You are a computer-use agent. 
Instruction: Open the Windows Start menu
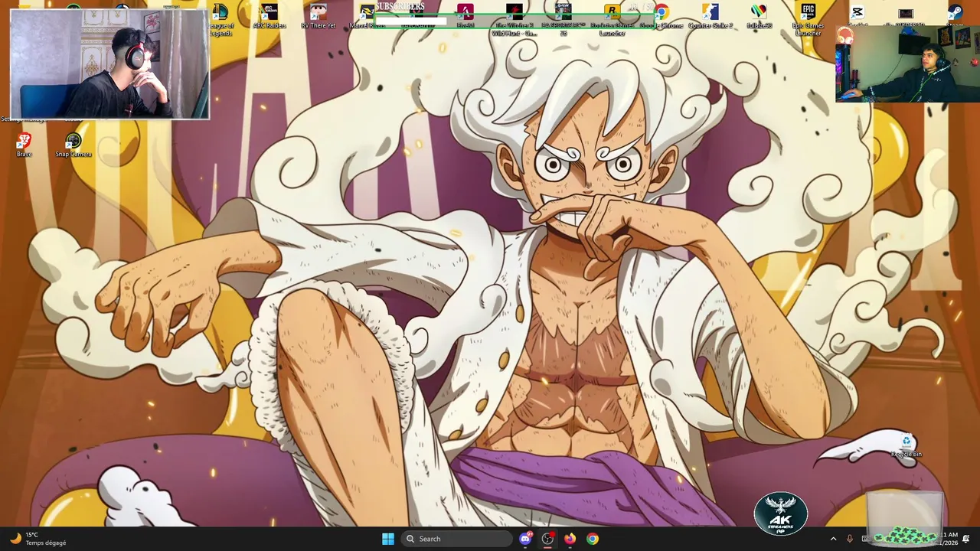[x=388, y=539]
